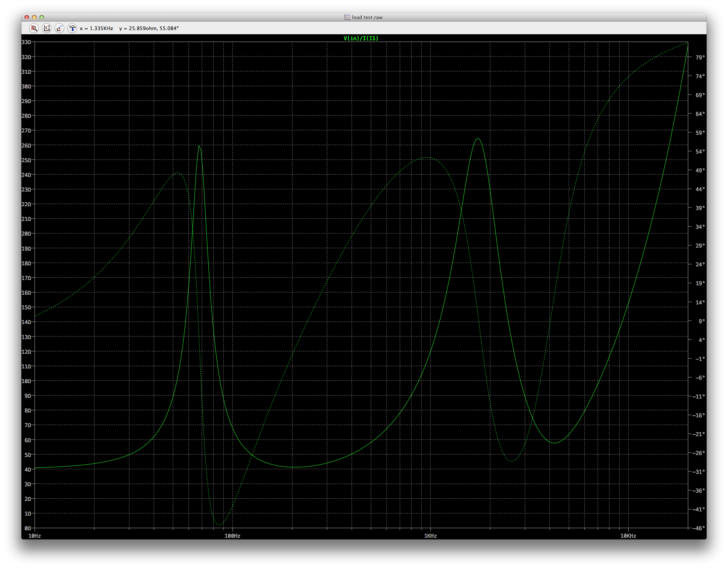Viewport: 728px width, 569px height.
Task: Click the zoom-out magnifier toolbar icon
Action: pos(34,28)
